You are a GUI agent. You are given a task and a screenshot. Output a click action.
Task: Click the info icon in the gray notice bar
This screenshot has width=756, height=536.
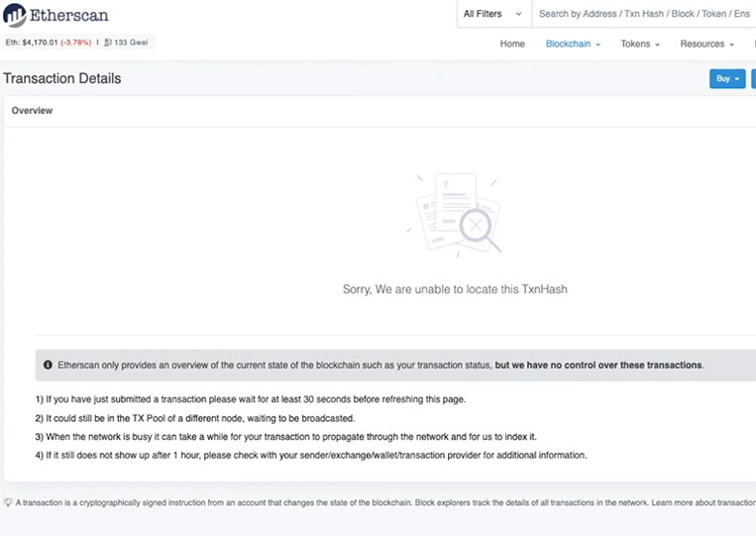48,365
